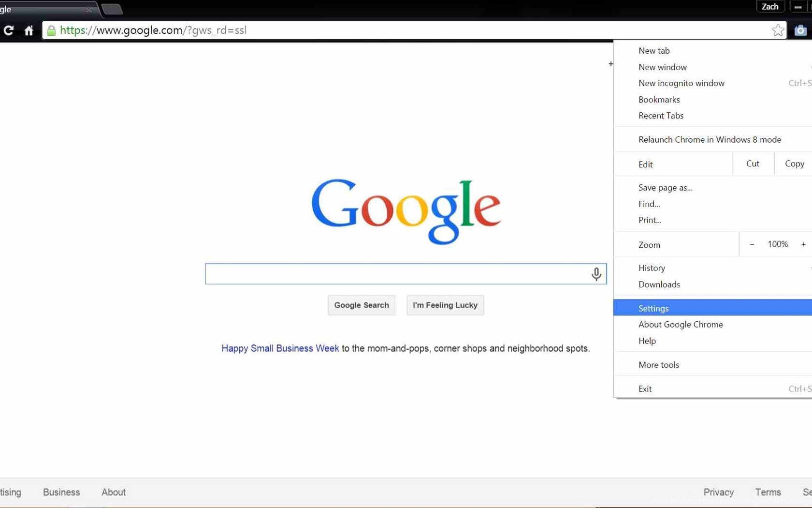Screen dimensions: 812x508
Task: Click the microphone voice search icon
Action: pyautogui.click(x=596, y=274)
